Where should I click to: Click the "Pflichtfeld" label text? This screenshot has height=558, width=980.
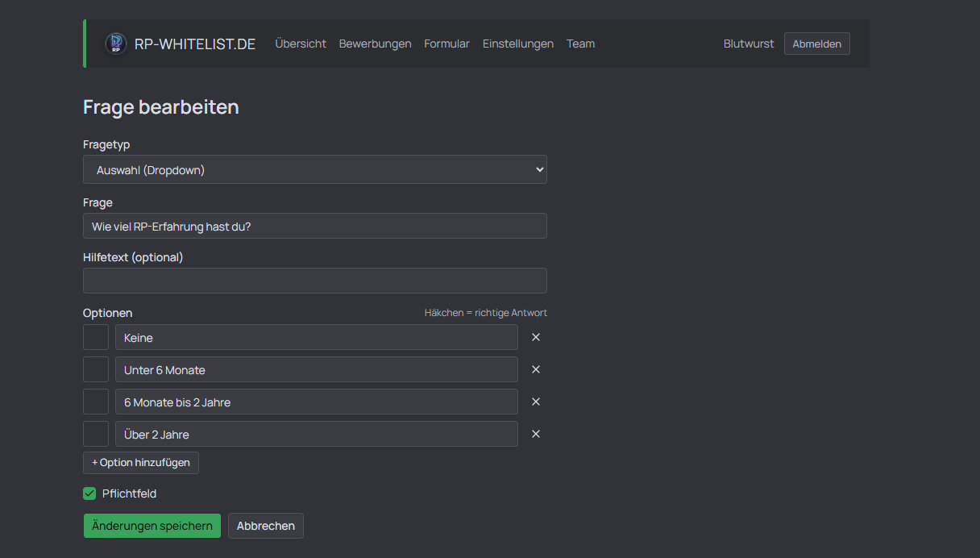coord(130,493)
